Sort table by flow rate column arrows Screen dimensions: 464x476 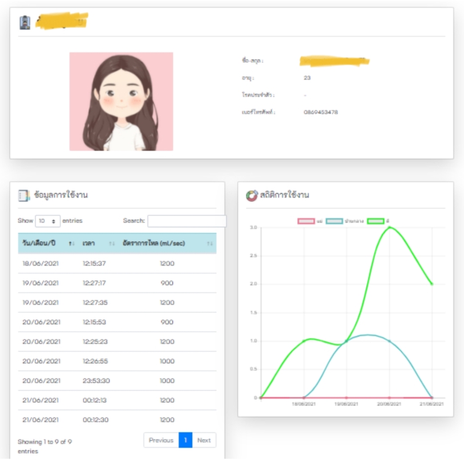tap(209, 243)
